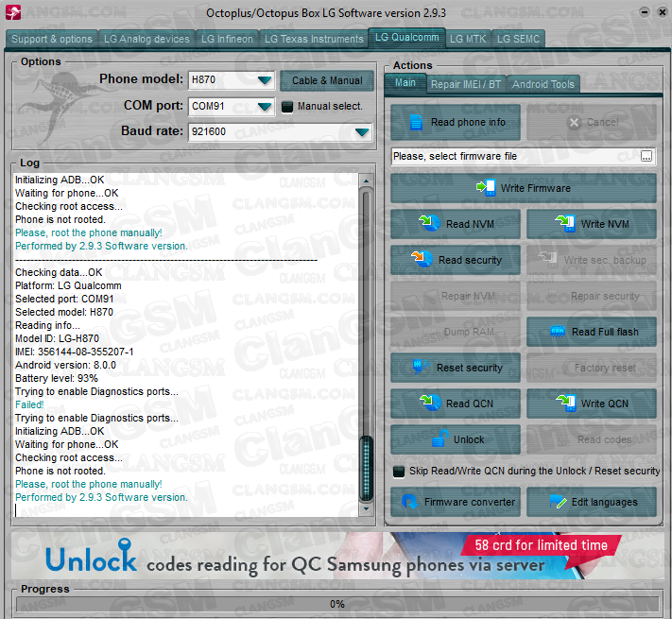Select the Main actions tab
The image size is (672, 619).
405,82
